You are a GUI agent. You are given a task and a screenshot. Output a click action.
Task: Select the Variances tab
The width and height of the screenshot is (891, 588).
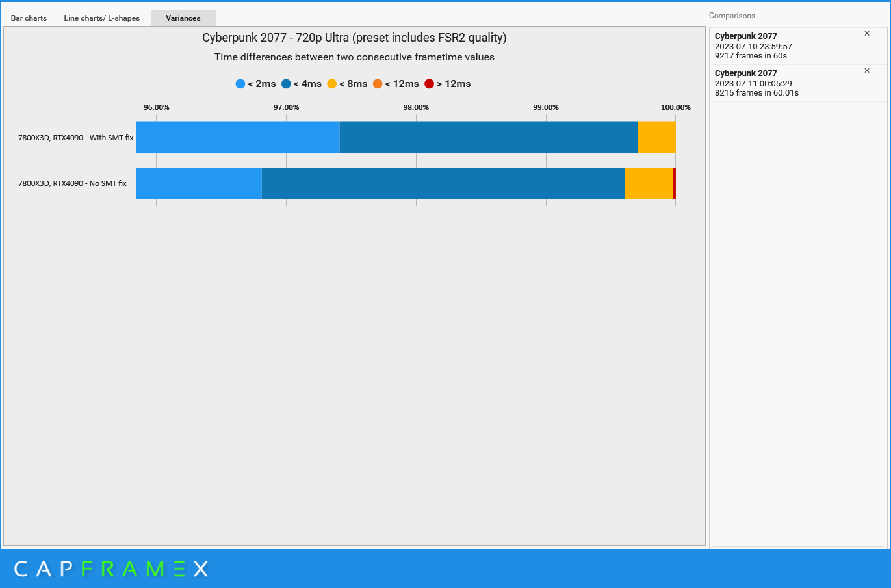click(x=183, y=18)
